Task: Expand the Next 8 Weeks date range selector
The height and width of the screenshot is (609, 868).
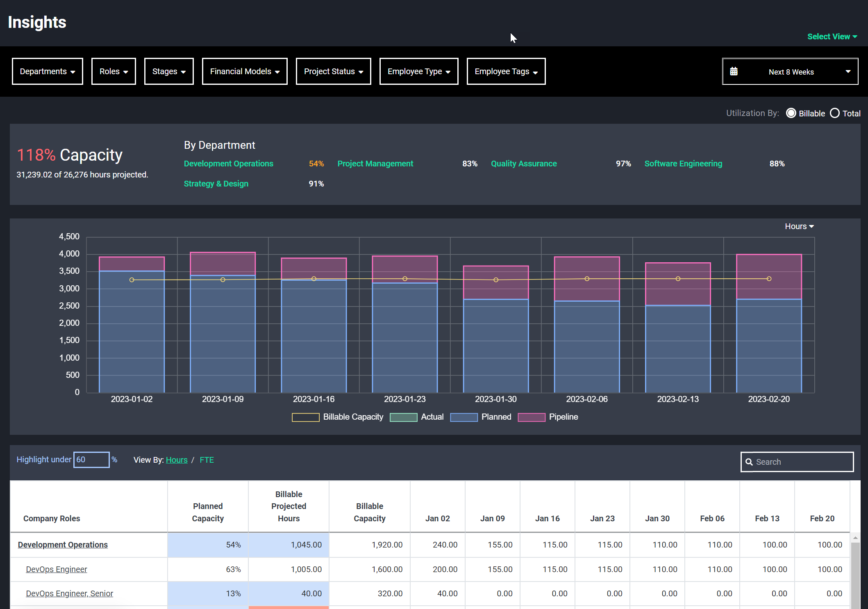Action: click(848, 71)
